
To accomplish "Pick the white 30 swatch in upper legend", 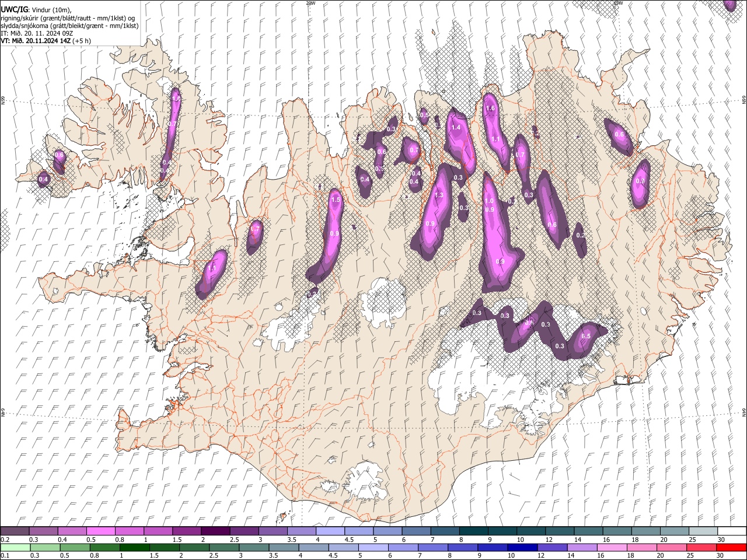I will 732,531.
